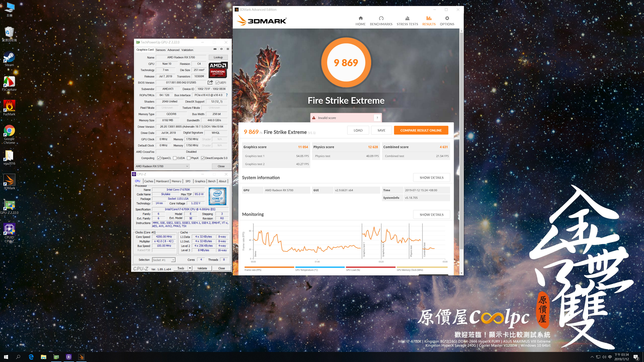Open Windows Start menu

6,357
